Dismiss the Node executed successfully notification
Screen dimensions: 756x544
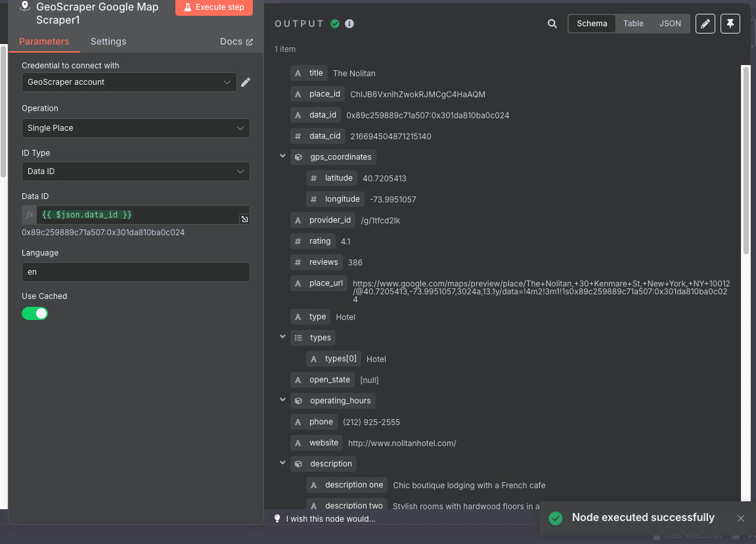point(741,518)
